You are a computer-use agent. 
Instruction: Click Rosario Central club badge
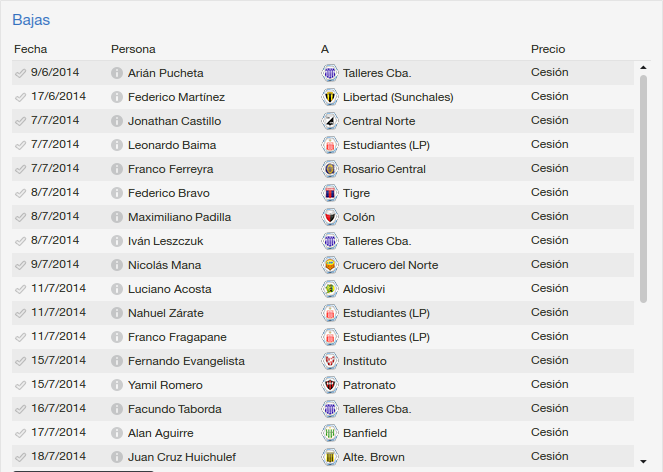click(330, 169)
